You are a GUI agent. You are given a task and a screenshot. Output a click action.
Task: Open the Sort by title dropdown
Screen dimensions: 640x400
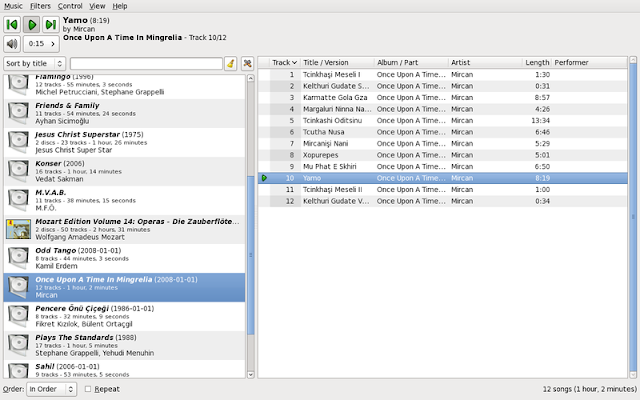tap(35, 64)
